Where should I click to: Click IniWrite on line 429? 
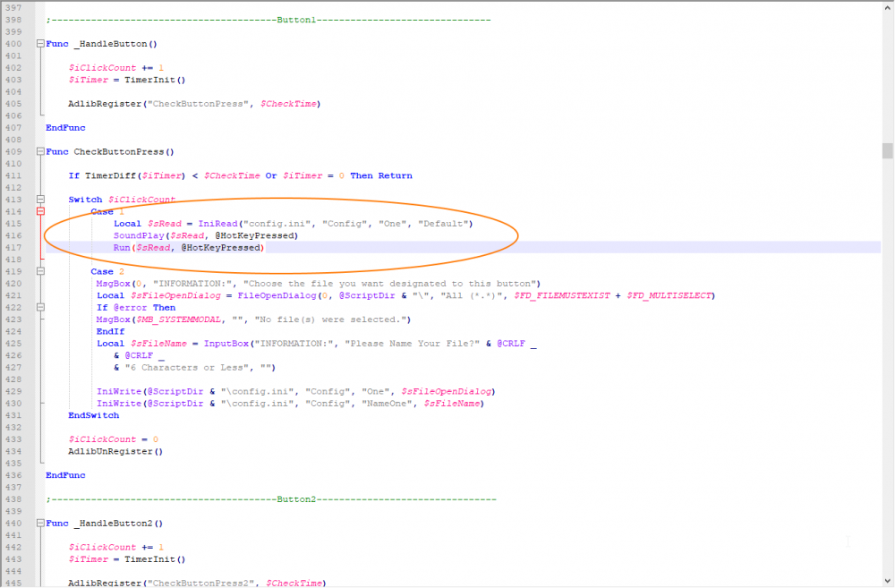click(x=119, y=392)
